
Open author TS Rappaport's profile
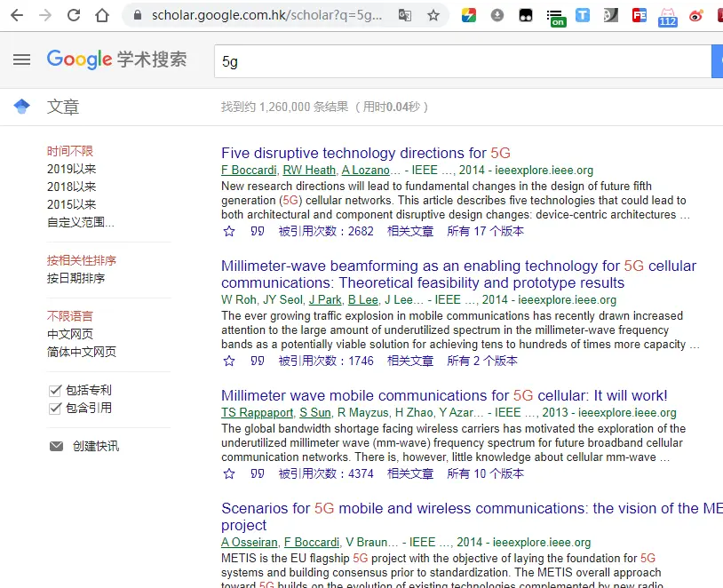[x=258, y=413]
